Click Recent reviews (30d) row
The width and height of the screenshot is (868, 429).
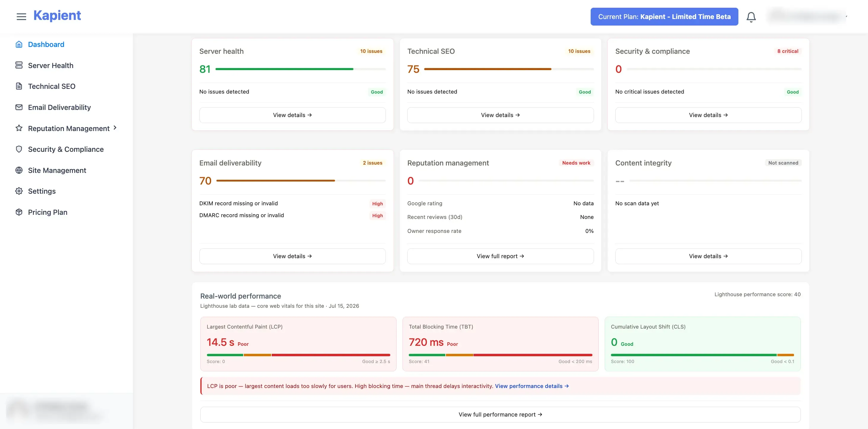click(x=500, y=217)
